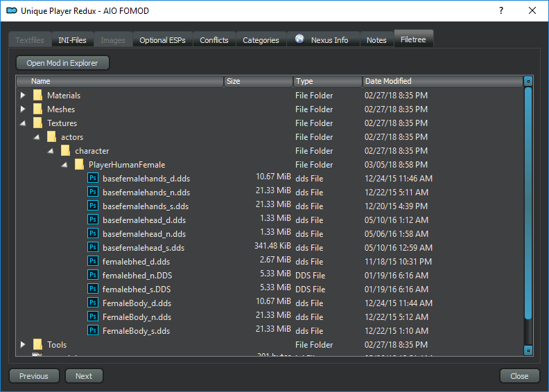Click Photoshop icon of femalebhed_n.DDS

[x=93, y=275]
